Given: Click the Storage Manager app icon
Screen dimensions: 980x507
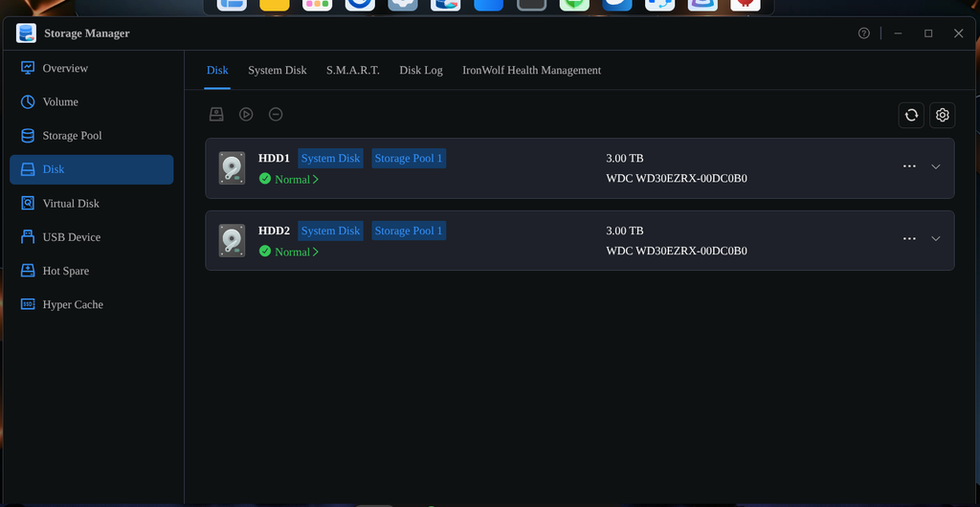Looking at the screenshot, I should pyautogui.click(x=26, y=33).
